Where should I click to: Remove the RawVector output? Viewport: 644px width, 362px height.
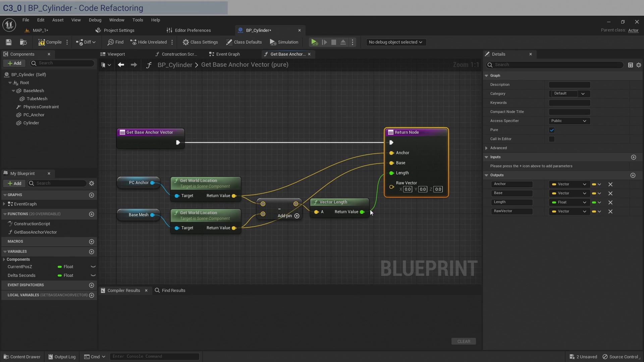coord(610,212)
